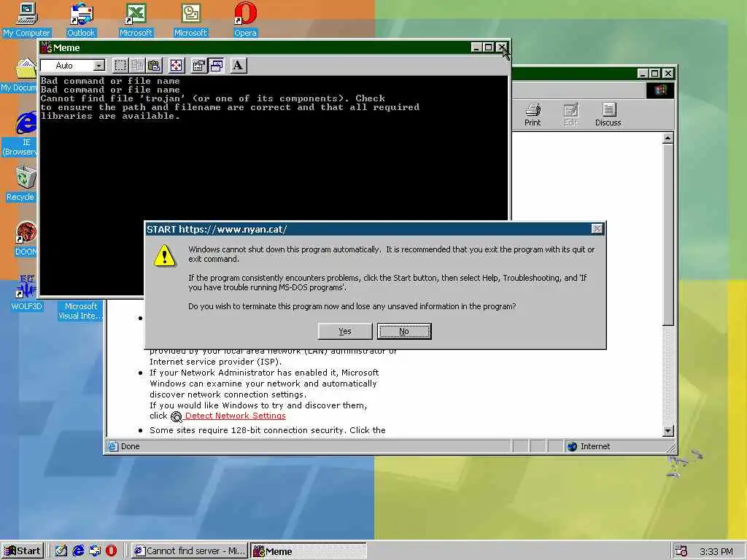Launch the WOLF3D desktop shortcut
Screen dimensions: 747x560
coord(26,292)
